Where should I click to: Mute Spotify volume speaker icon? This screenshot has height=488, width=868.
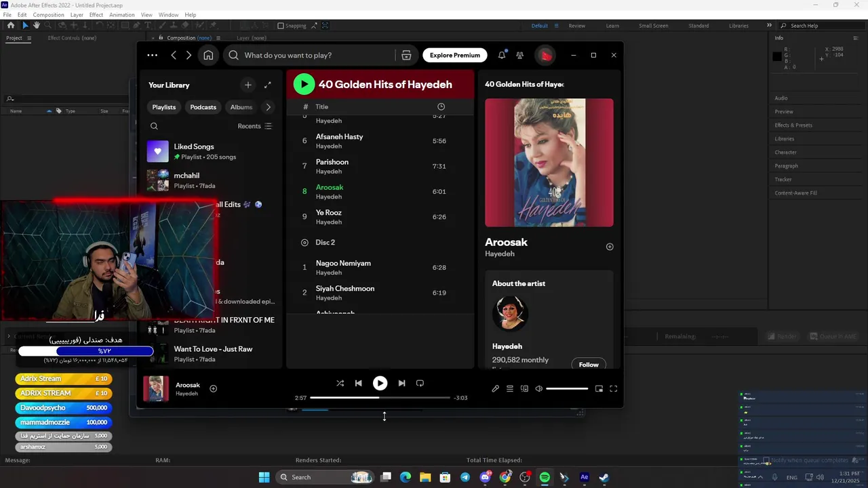coord(538,388)
